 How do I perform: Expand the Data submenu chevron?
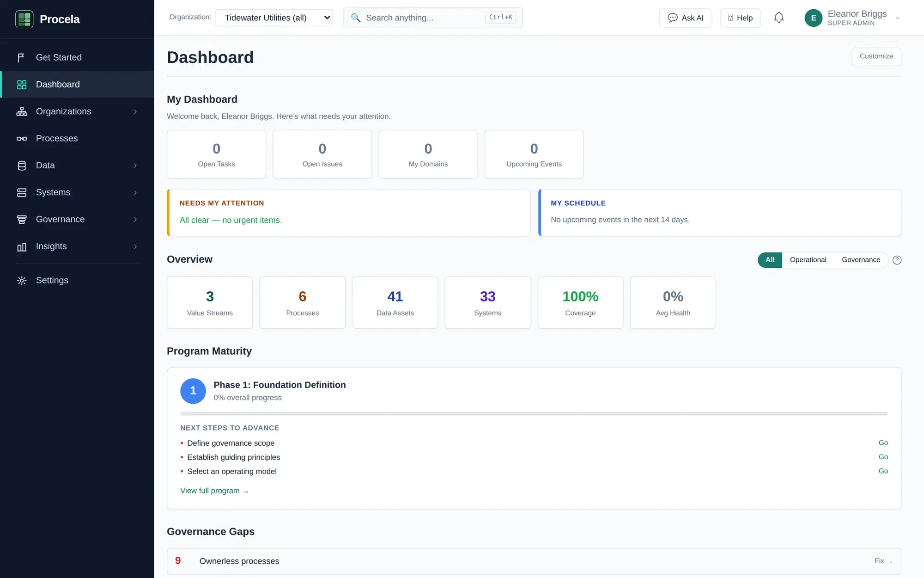click(135, 166)
